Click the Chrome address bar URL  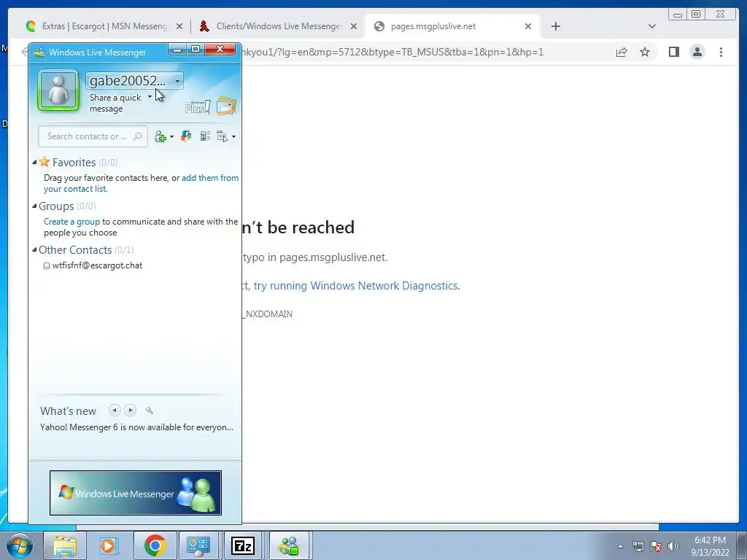pyautogui.click(x=392, y=52)
